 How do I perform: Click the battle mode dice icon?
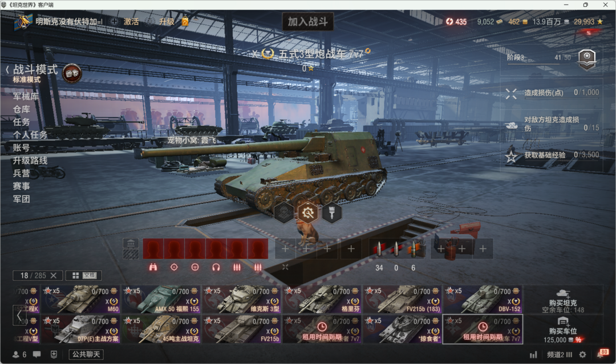coord(72,73)
